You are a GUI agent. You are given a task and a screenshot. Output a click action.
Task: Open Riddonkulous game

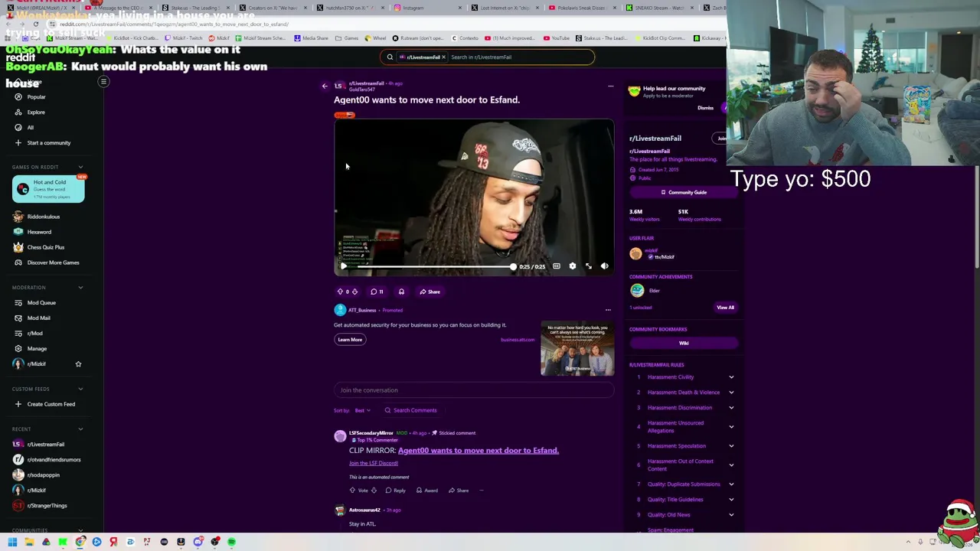coord(44,217)
